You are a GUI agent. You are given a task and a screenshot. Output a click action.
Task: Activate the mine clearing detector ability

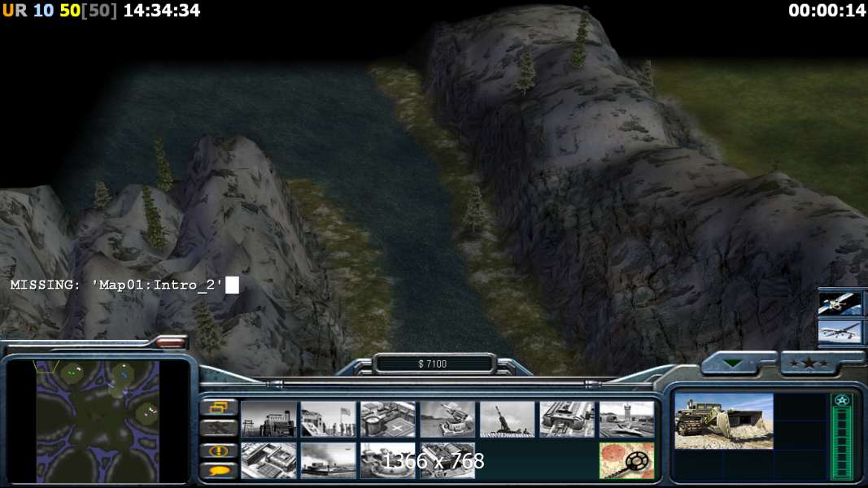[626, 460]
